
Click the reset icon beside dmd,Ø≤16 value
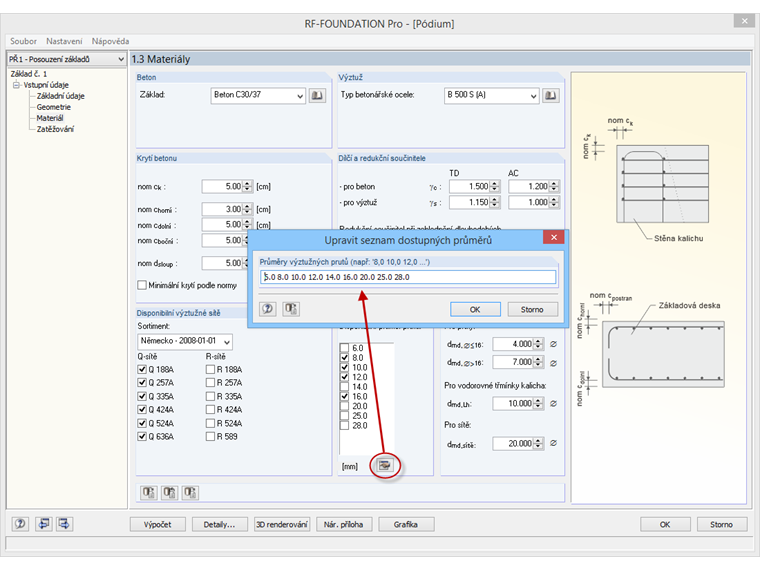(x=553, y=344)
